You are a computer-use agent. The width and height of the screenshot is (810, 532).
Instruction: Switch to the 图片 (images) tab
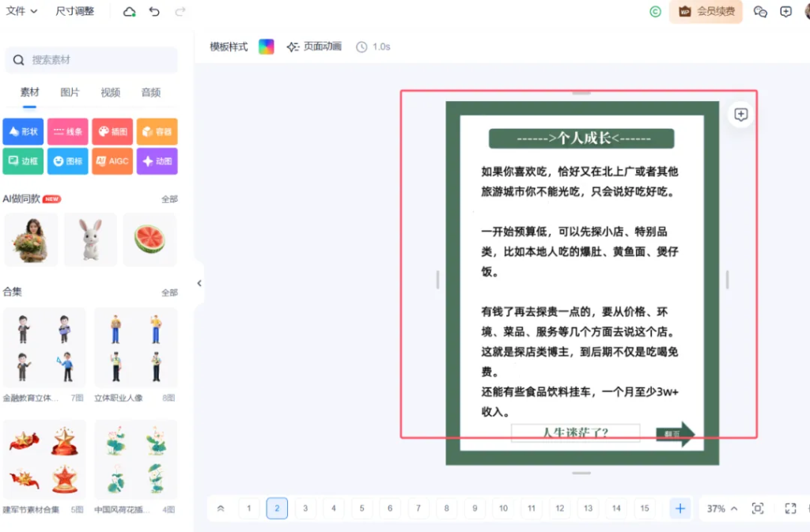coord(70,92)
